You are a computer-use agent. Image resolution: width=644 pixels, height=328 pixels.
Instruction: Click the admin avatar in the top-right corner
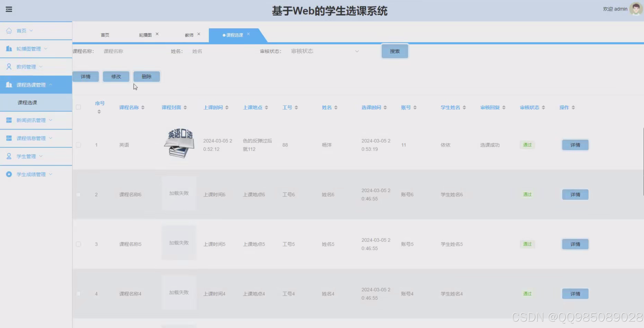pos(635,9)
